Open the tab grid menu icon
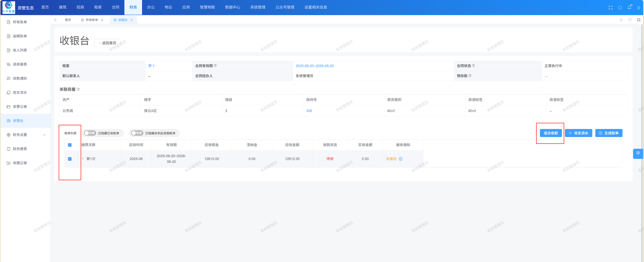644x262 pixels. (x=638, y=20)
